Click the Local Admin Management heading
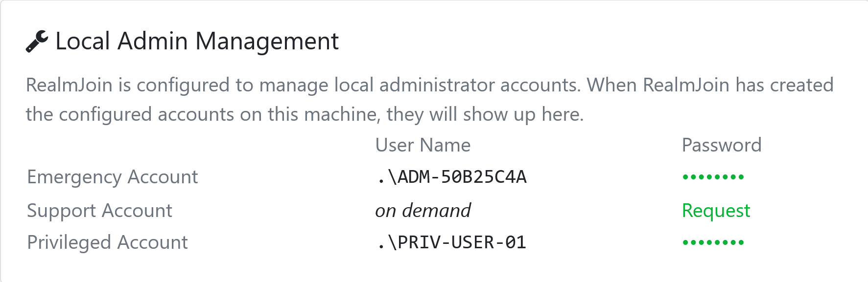Screen dimensions: 868x282 (197, 41)
